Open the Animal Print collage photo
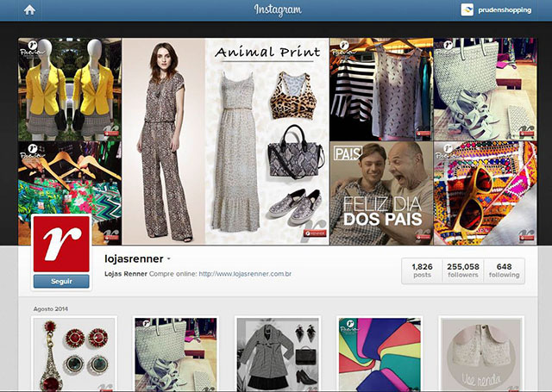552x392 pixels. pyautogui.click(x=225, y=141)
